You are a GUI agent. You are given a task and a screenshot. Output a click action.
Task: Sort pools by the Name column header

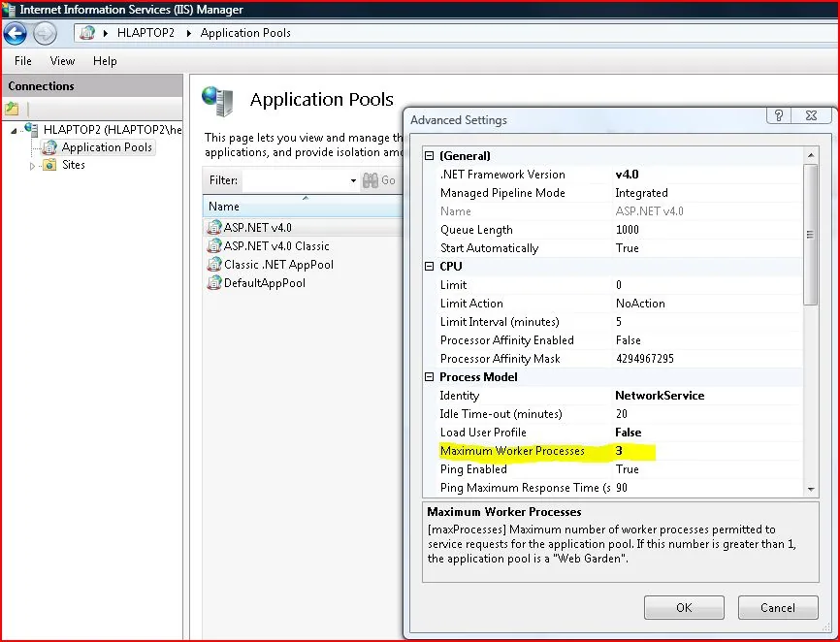pyautogui.click(x=303, y=207)
